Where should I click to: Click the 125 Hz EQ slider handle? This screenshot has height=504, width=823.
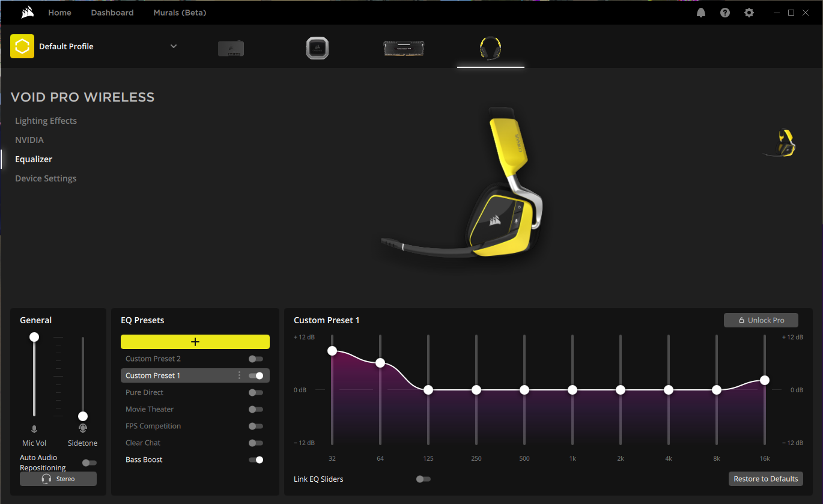[428, 390]
